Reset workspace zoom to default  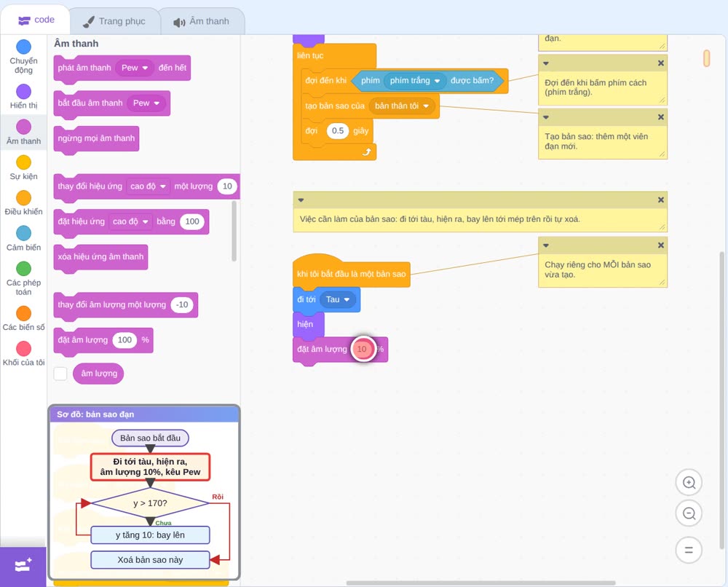click(689, 550)
